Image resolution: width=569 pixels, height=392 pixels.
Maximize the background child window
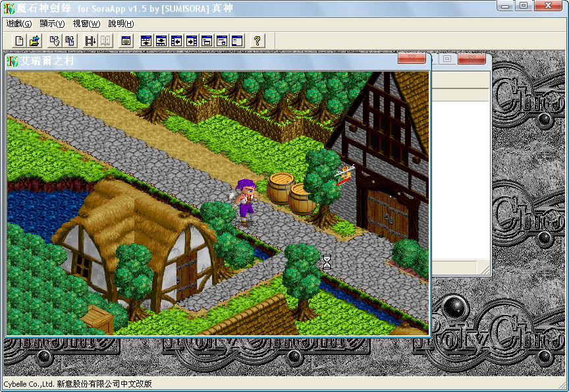click(447, 59)
